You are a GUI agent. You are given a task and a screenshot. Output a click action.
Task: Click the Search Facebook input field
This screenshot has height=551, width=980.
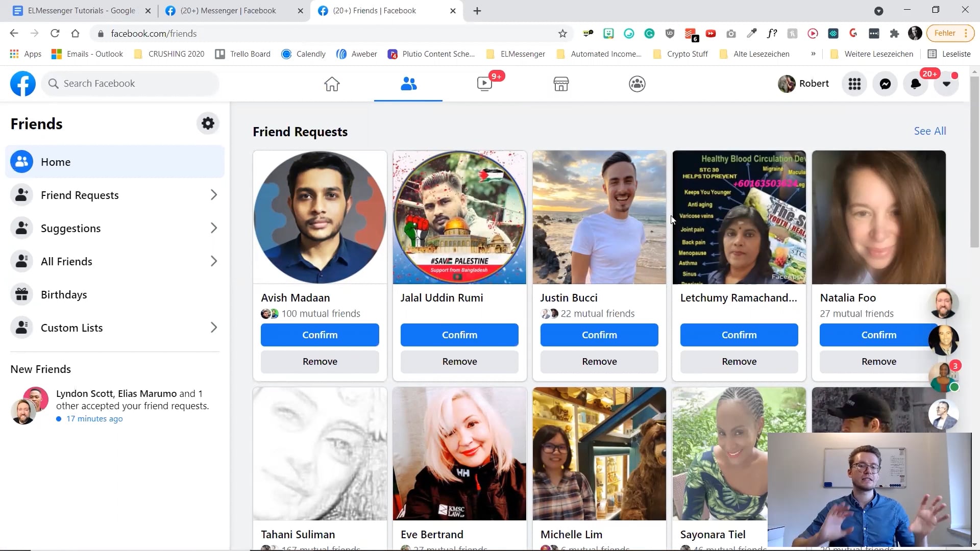point(130,84)
